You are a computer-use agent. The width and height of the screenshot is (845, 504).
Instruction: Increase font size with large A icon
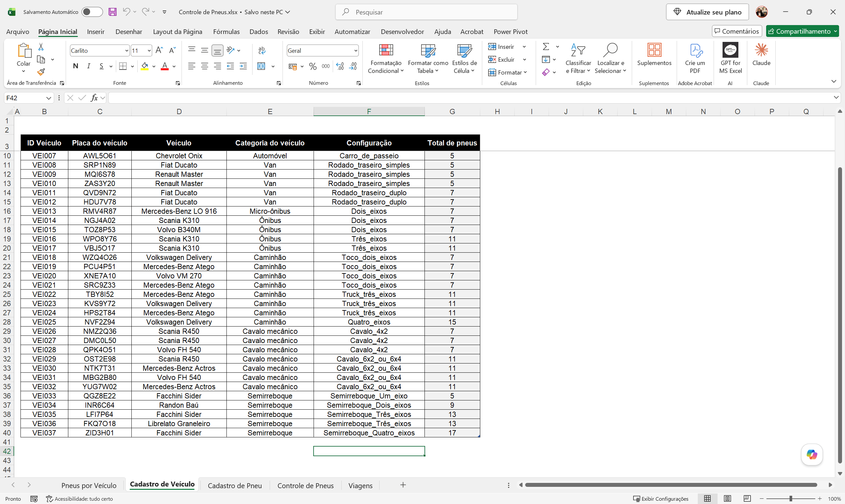(159, 50)
